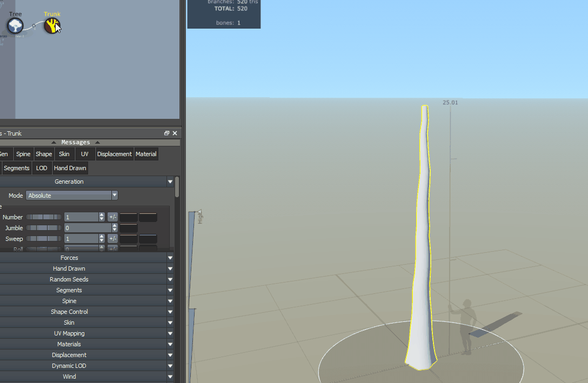This screenshot has height=383, width=588.
Task: Select the Tree node icon
Action: [15, 26]
